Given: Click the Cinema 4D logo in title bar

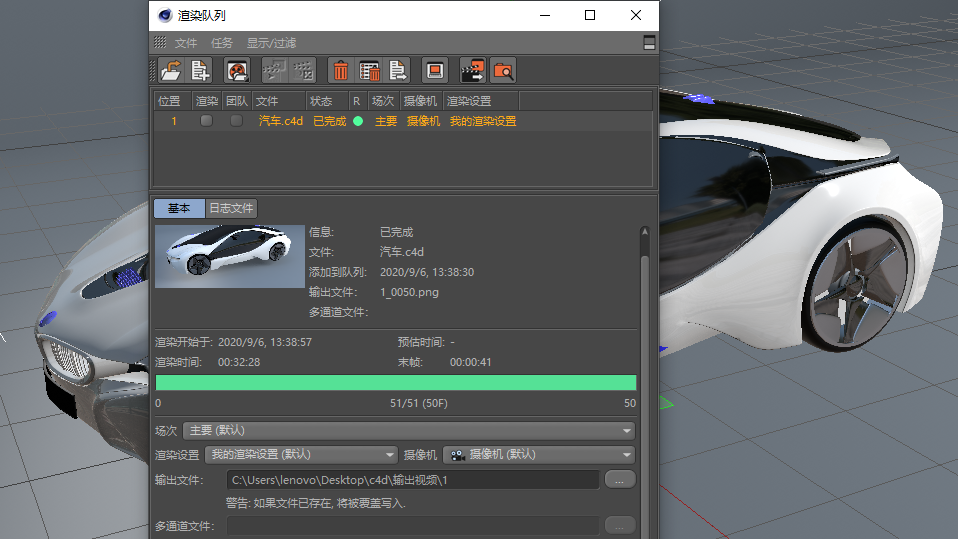Looking at the screenshot, I should [164, 15].
